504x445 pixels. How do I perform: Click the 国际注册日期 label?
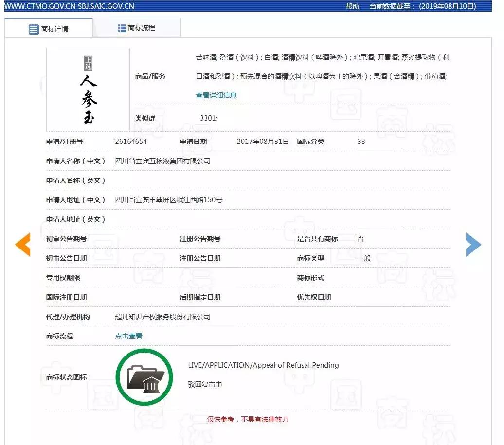66,297
